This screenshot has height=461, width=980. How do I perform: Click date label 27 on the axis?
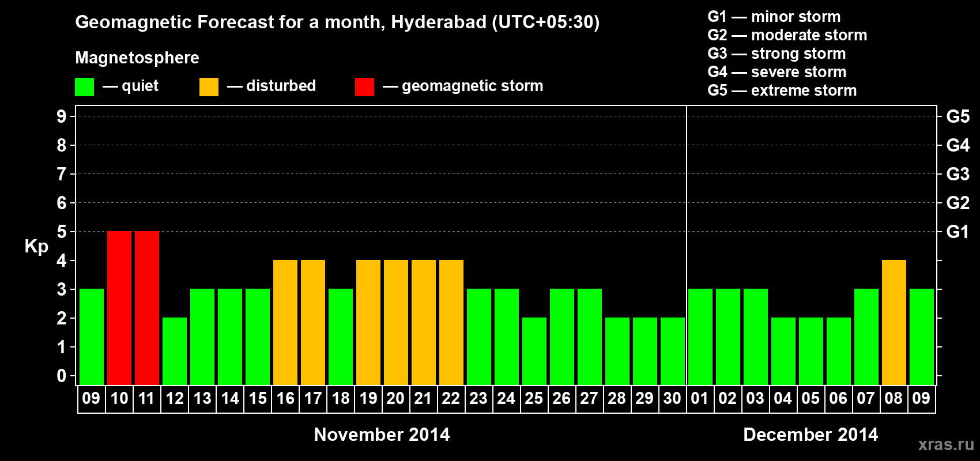[589, 399]
